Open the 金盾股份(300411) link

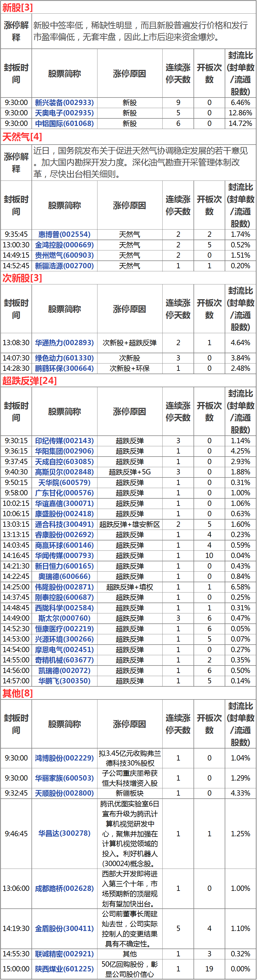pyautogui.click(x=64, y=929)
